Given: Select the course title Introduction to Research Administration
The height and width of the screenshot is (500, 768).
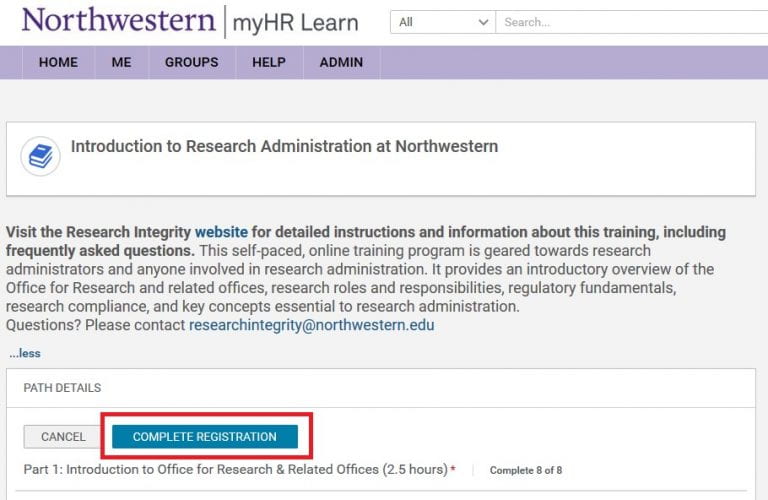Looking at the screenshot, I should [285, 146].
